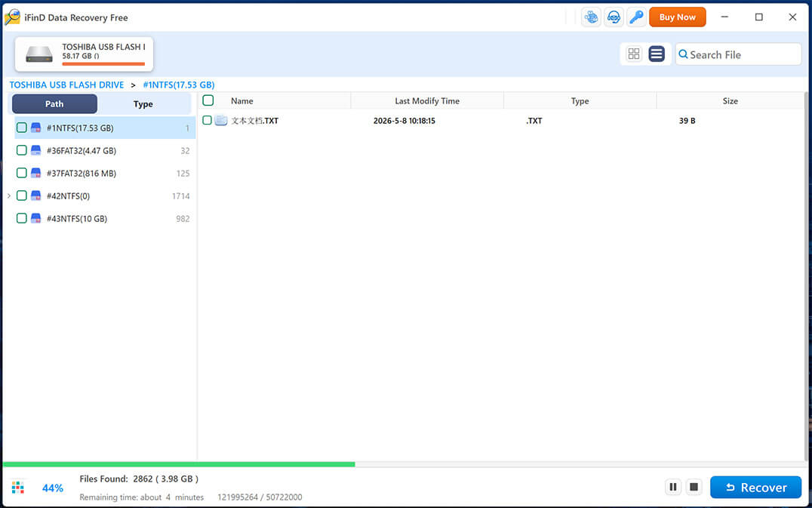The height and width of the screenshot is (508, 812).
Task: Click partition icon of #36FAT32(4.47 GB)
Action: pos(35,151)
